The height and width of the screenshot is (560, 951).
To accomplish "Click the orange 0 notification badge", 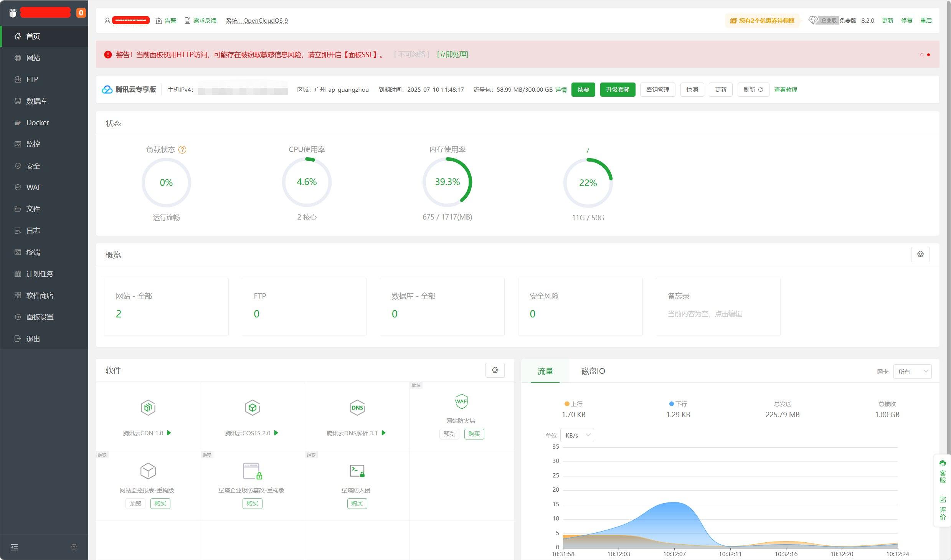I will [81, 13].
